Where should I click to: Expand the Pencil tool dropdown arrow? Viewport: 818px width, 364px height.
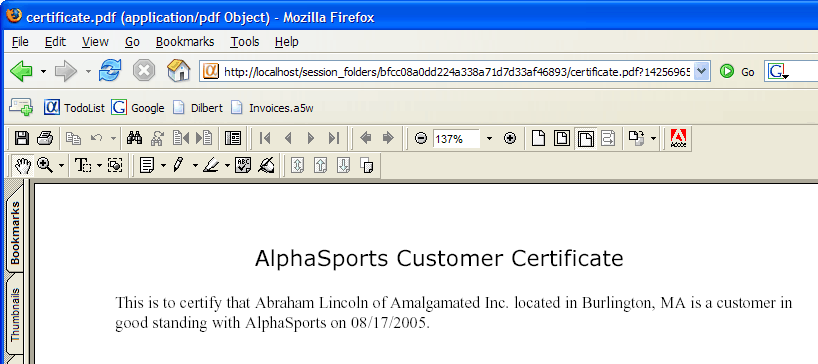[x=196, y=166]
